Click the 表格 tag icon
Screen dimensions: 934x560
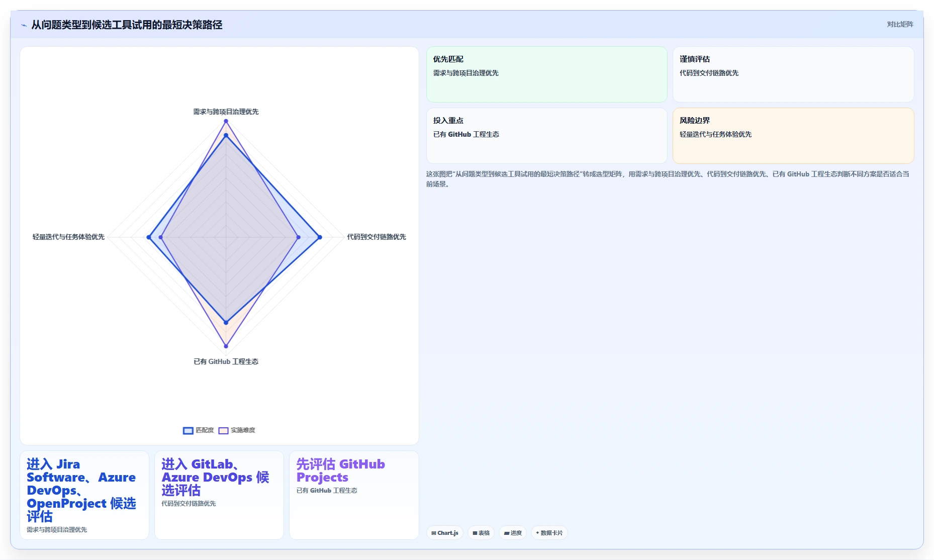coord(475,533)
